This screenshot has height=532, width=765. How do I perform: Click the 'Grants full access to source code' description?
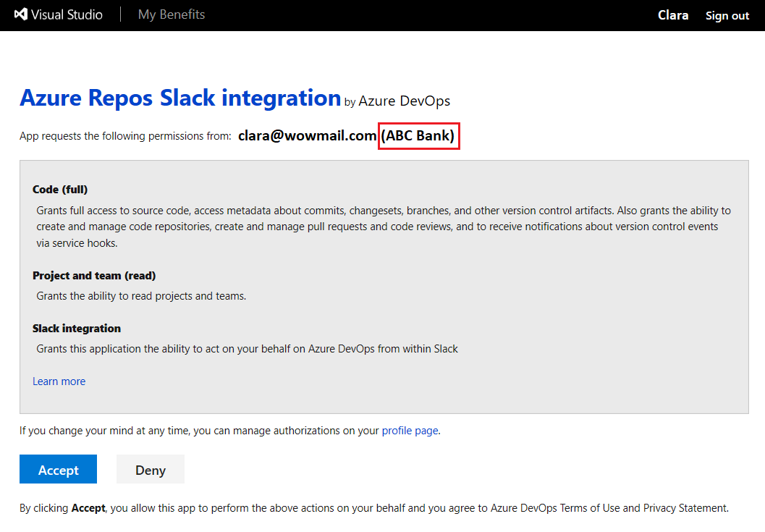384,227
